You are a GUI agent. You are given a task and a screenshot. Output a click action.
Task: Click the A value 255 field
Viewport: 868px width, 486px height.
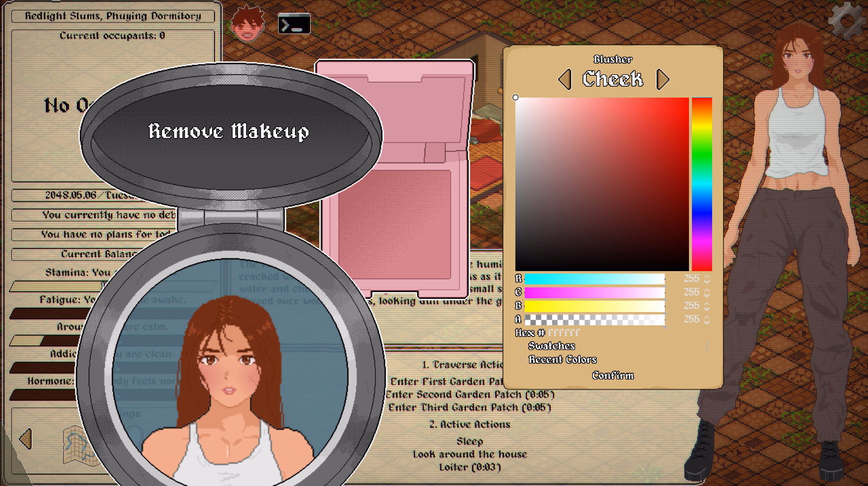pos(691,319)
